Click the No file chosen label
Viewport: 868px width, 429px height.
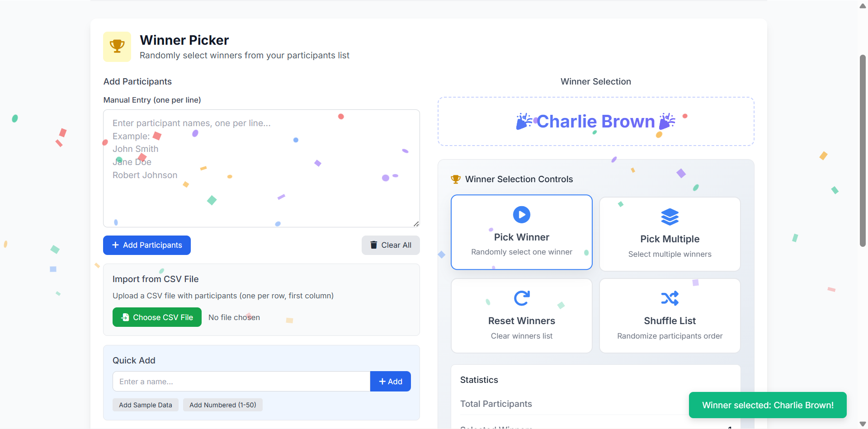click(234, 317)
